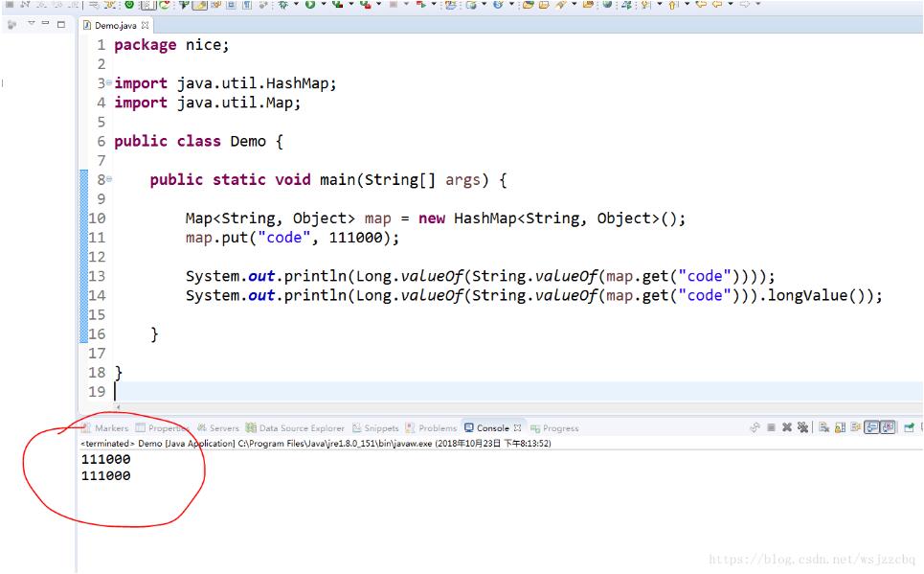Clear the Console output
The height and width of the screenshot is (574, 924).
click(x=823, y=427)
